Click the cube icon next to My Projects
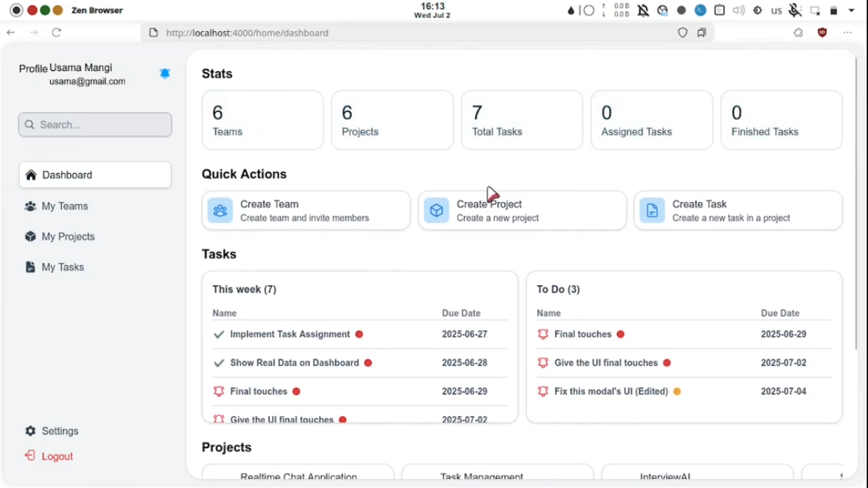 [x=30, y=236]
